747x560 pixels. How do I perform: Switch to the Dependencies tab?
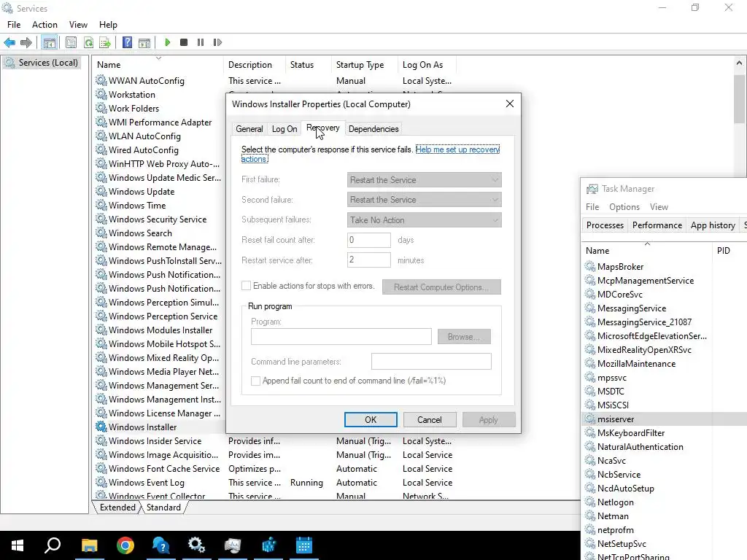(x=373, y=129)
